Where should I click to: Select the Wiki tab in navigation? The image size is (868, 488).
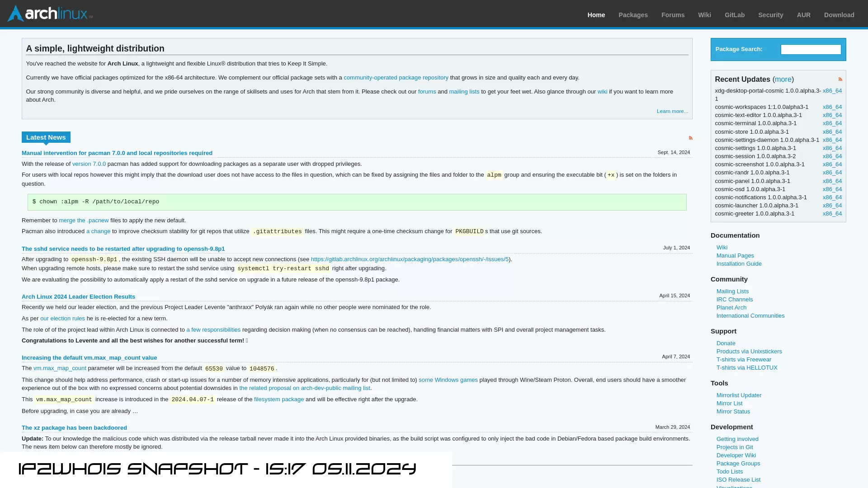coord(704,15)
